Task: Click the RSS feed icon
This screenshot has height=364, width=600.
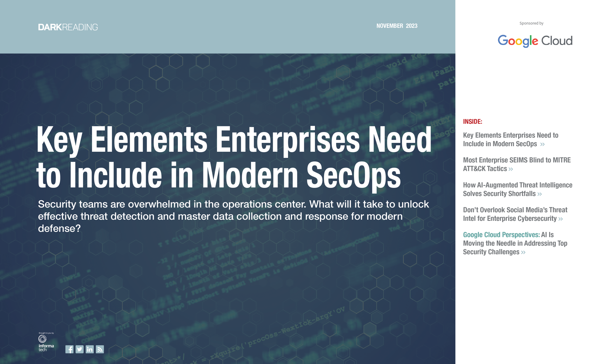Action: (100, 349)
